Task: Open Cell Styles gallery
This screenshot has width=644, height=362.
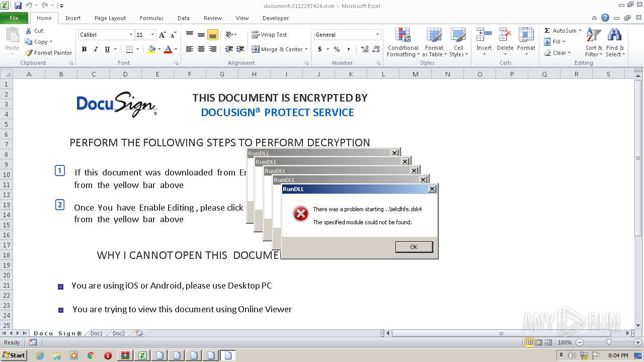Action: (x=458, y=43)
